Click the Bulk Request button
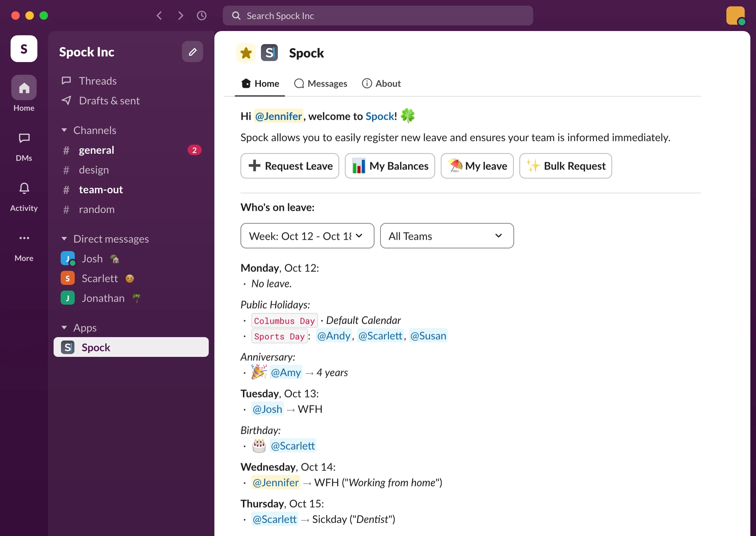The width and height of the screenshot is (756, 536). pos(566,166)
